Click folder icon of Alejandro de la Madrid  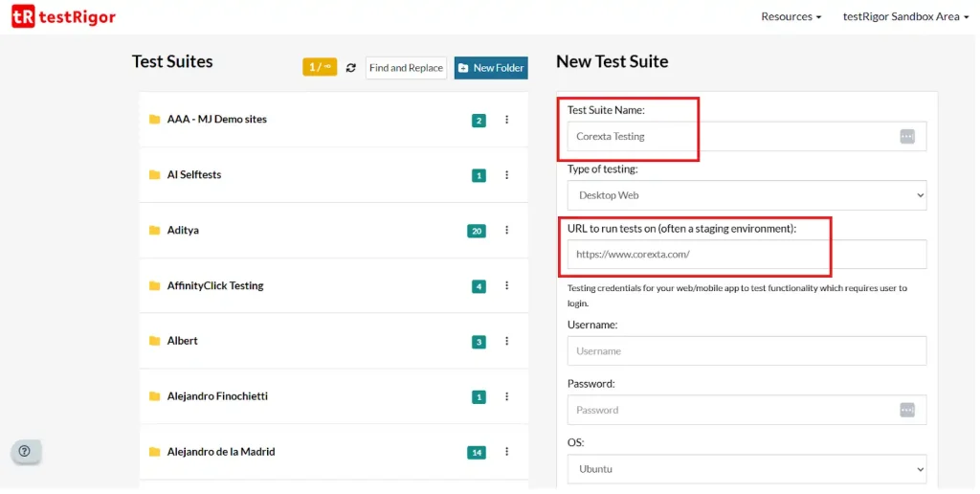point(154,452)
